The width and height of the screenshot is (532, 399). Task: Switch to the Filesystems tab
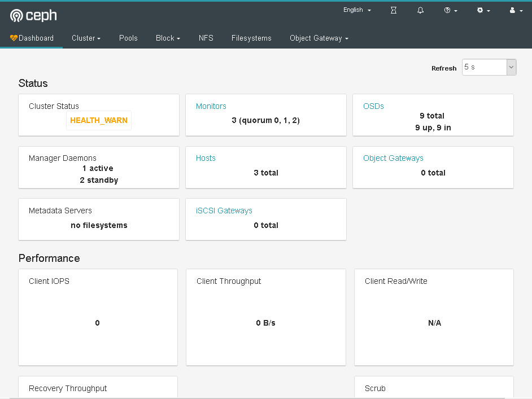coord(251,38)
